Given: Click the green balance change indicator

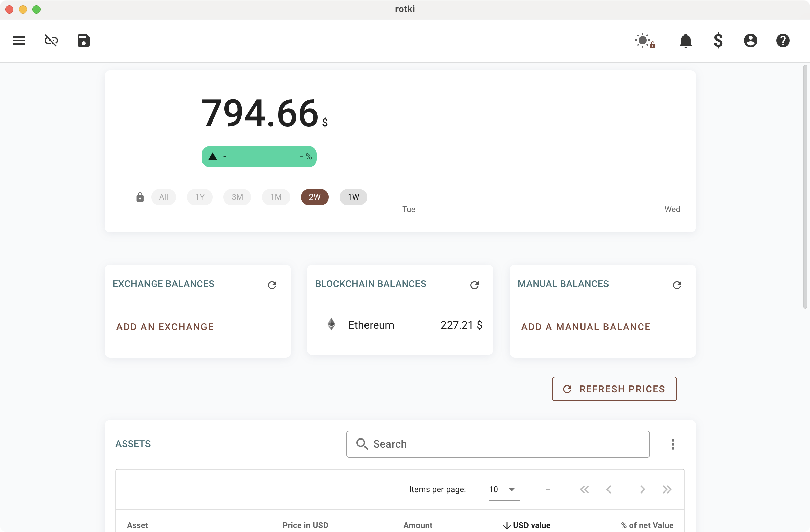Looking at the screenshot, I should click(259, 157).
